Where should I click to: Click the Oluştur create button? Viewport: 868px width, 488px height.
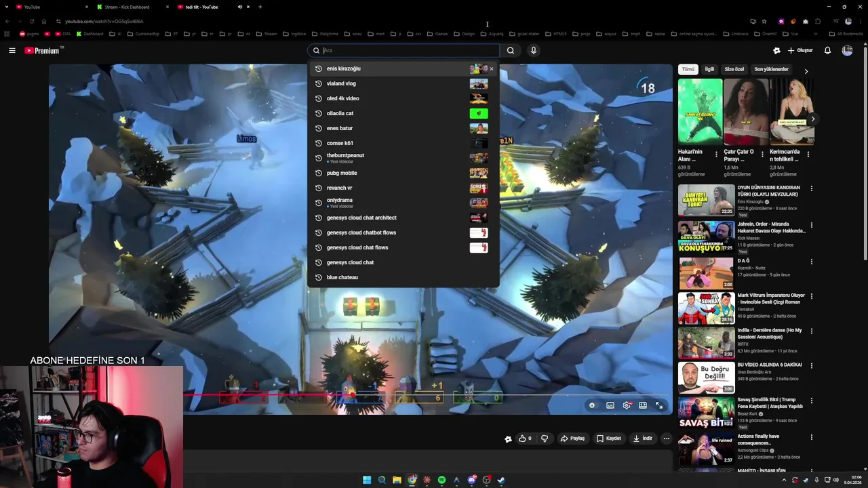click(800, 50)
